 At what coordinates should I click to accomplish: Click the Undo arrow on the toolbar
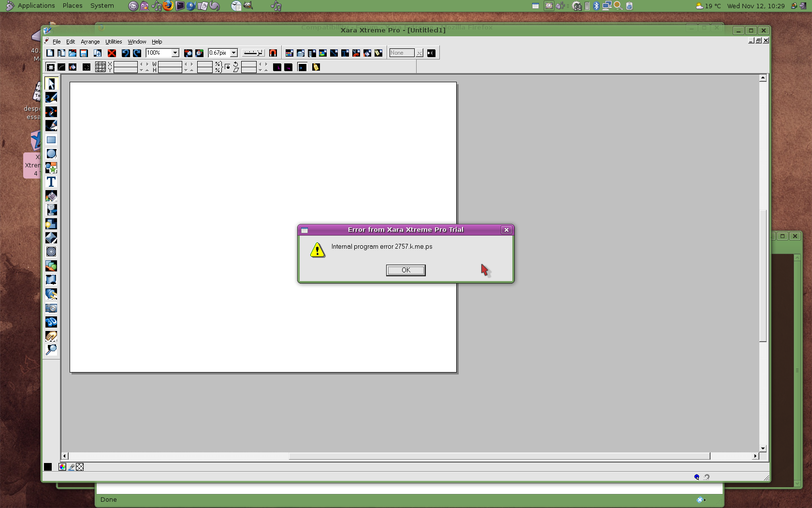126,53
